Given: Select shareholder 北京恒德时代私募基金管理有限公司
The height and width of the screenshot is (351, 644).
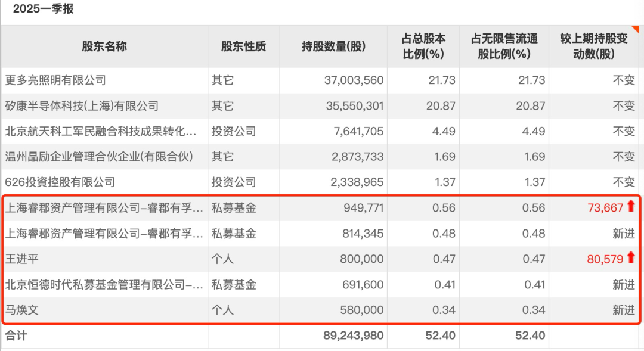Looking at the screenshot, I should pos(104,284).
